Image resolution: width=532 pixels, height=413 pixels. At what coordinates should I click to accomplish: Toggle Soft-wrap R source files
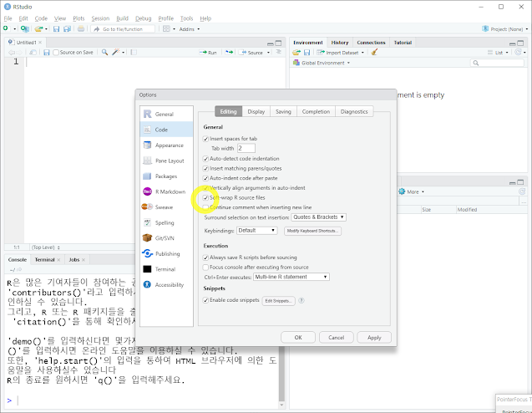point(205,197)
